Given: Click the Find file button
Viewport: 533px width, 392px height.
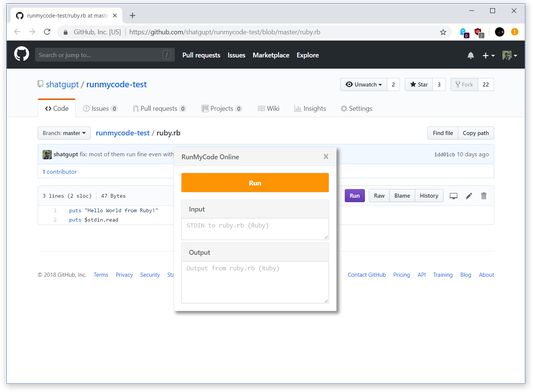Looking at the screenshot, I should [x=443, y=133].
